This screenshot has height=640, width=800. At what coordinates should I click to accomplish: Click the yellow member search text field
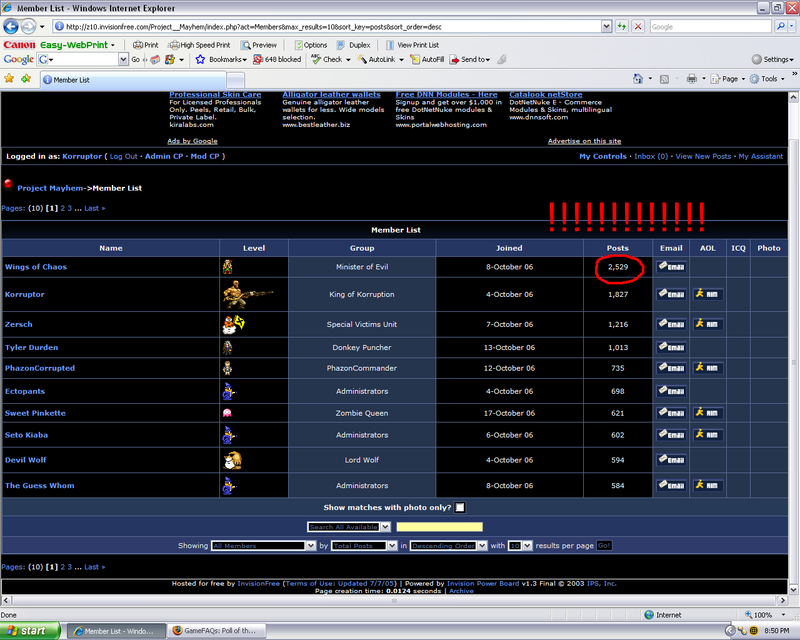pos(439,527)
